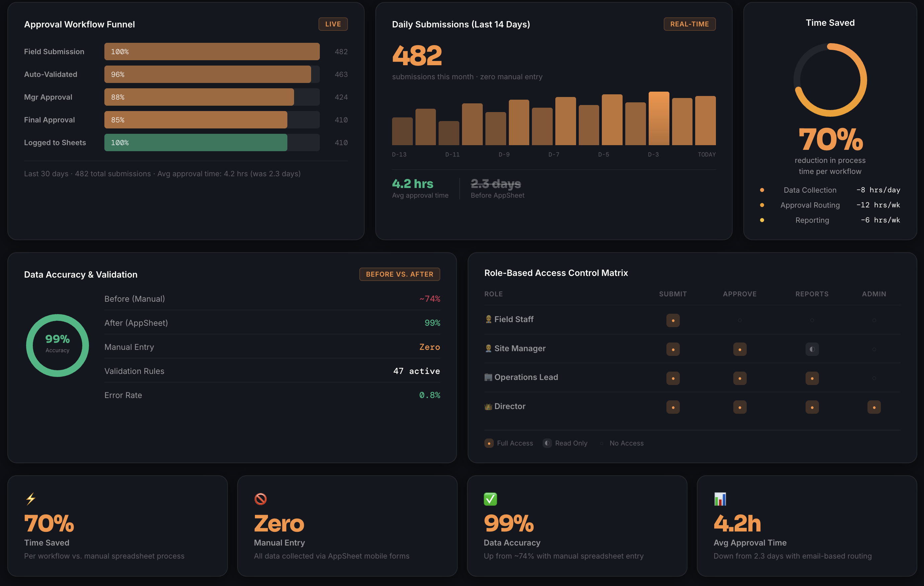Click the TODAY bar in submissions chart

point(705,121)
